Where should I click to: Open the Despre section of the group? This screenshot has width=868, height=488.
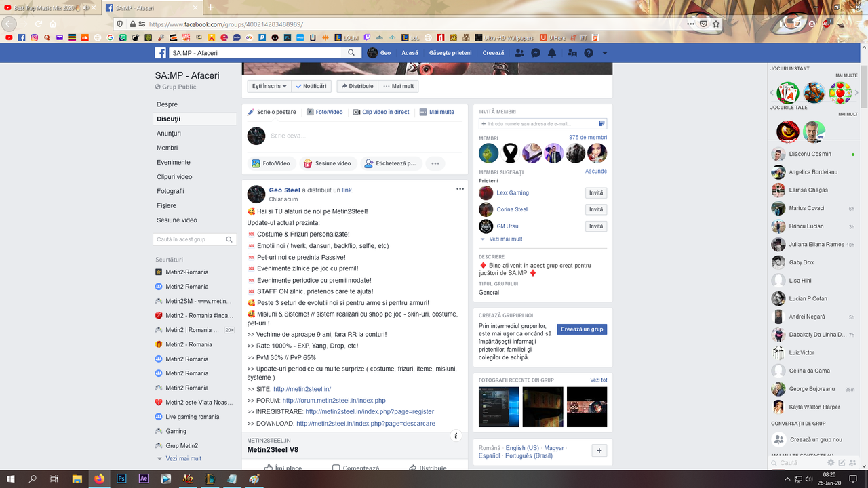point(167,104)
